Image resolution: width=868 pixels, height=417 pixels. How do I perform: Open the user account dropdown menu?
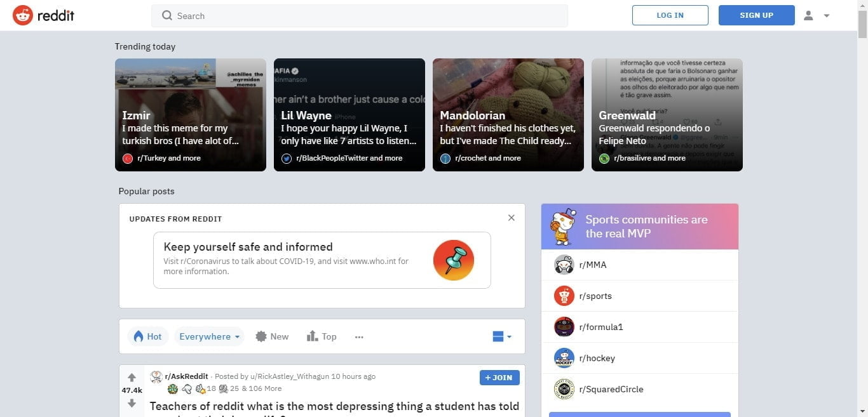pyautogui.click(x=817, y=15)
